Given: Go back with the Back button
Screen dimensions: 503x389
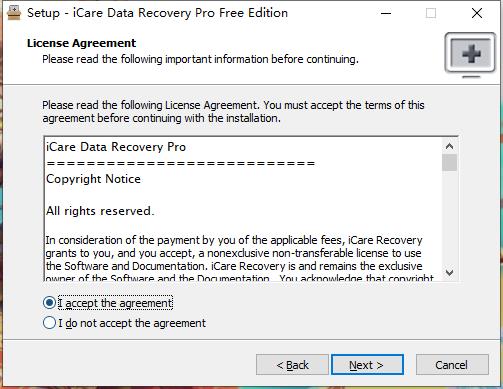Looking at the screenshot, I should [x=292, y=365].
